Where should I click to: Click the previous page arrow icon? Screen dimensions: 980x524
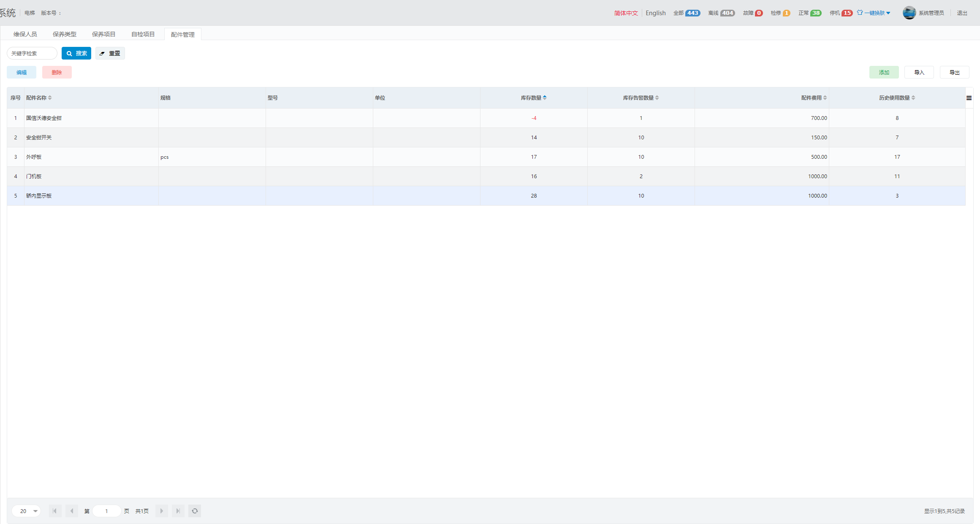pos(72,511)
